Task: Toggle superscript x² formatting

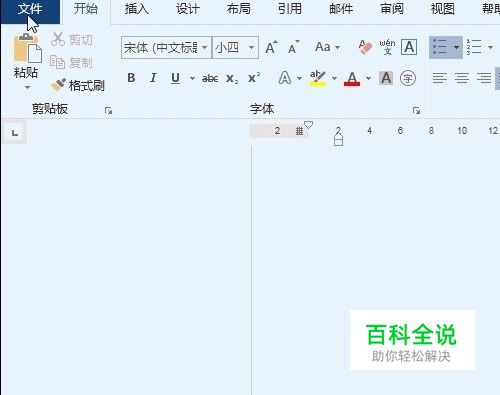Action: (x=254, y=78)
